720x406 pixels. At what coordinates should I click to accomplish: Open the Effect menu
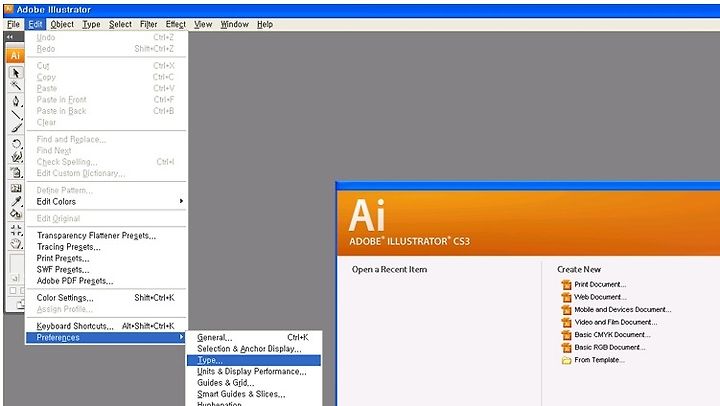tap(175, 24)
